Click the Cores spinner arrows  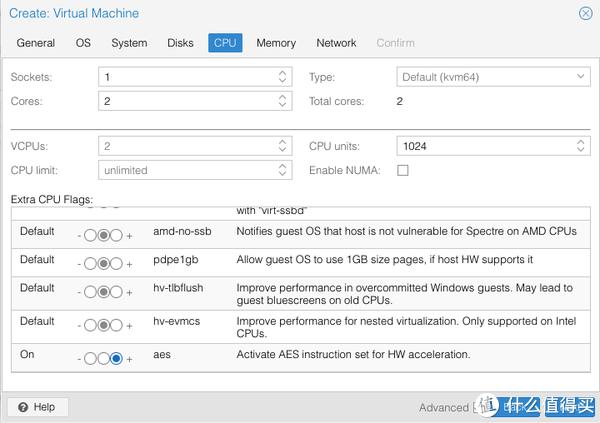[282, 101]
